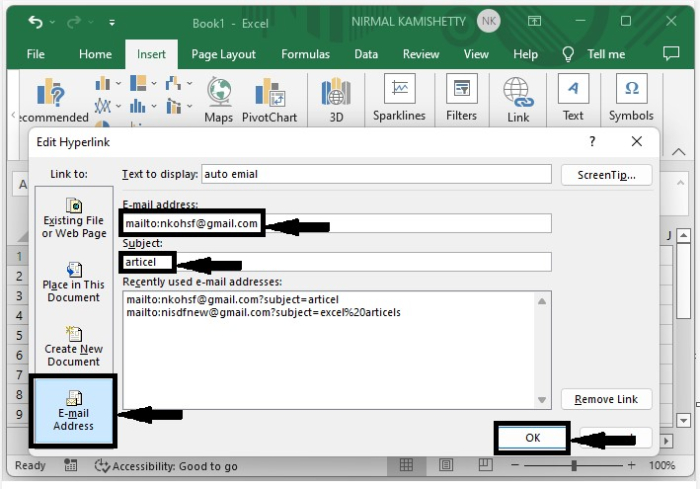Screen dimensions: 700x489
Task: Click recent addresses list scroll down arrow
Action: [542, 400]
